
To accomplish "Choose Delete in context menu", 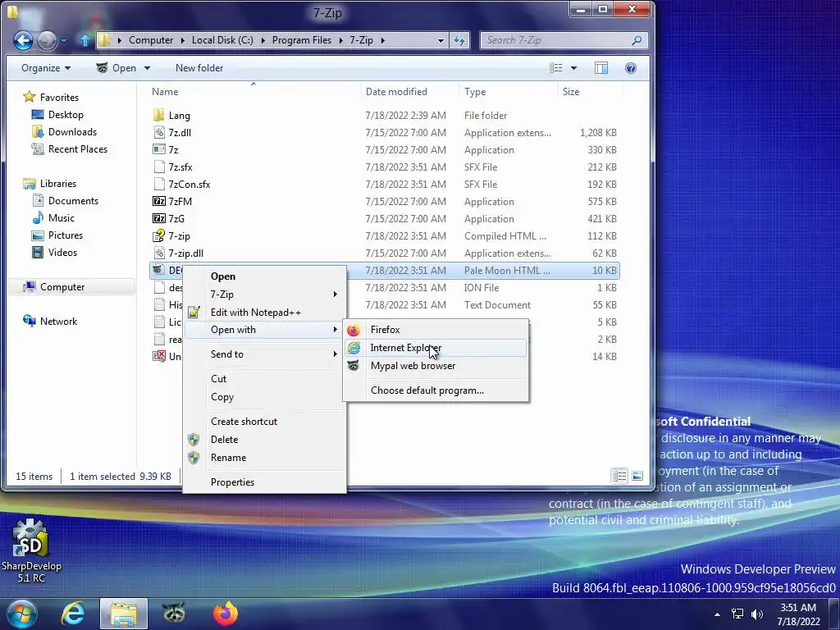I will click(x=265, y=440).
